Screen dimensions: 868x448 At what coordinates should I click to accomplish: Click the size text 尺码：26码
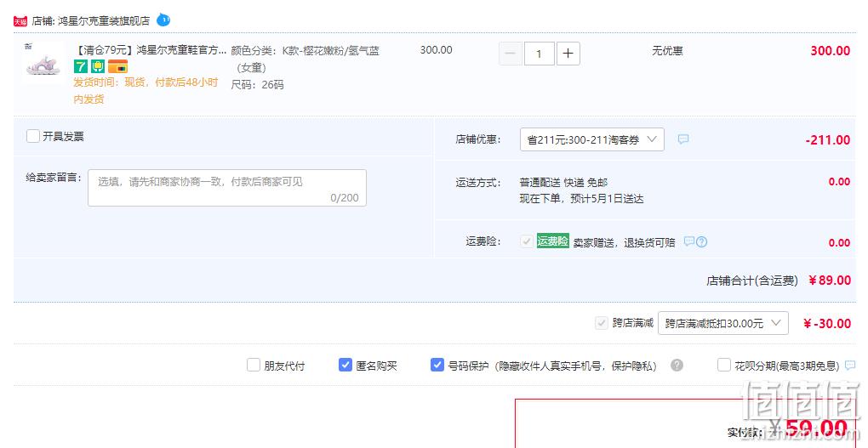coord(257,85)
